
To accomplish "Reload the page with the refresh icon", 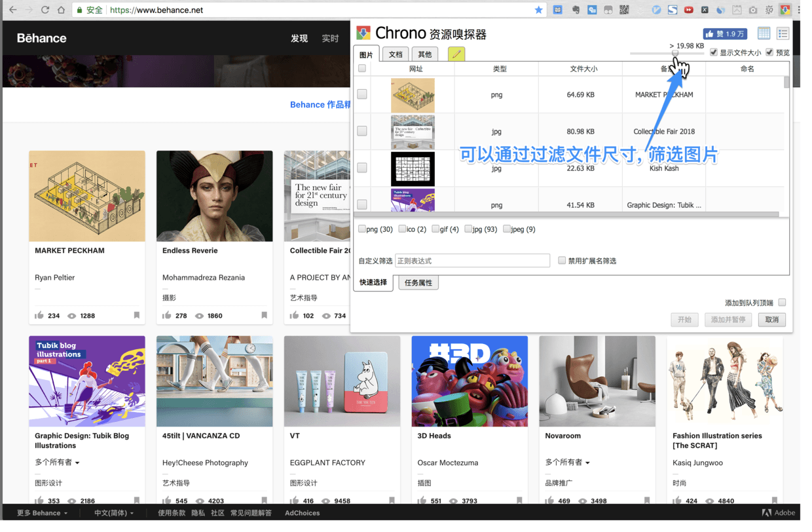I will 45,10.
